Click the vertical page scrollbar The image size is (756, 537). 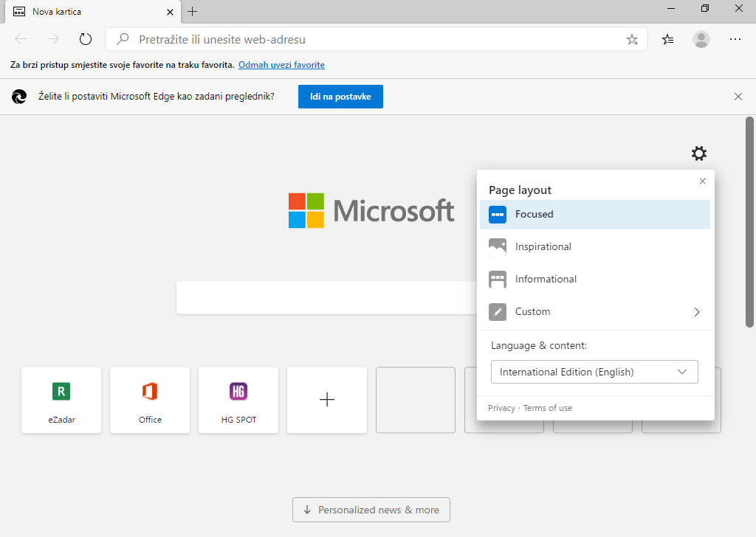click(749, 221)
